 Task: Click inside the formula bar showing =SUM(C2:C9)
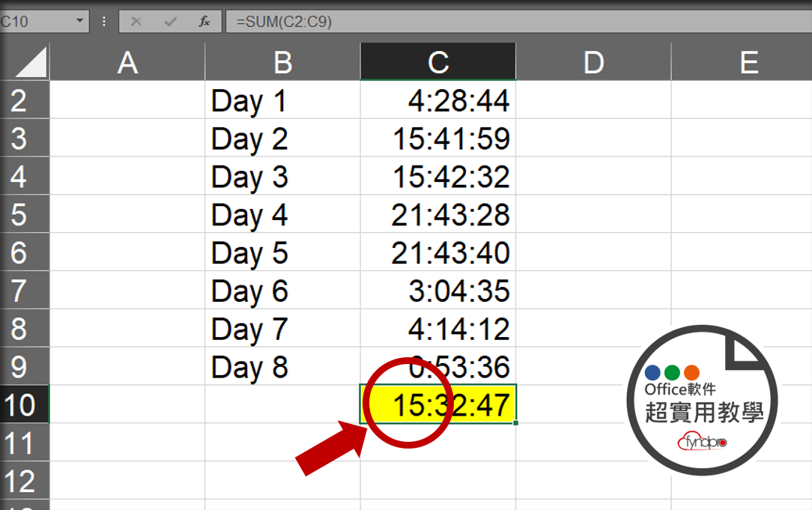click(519, 21)
